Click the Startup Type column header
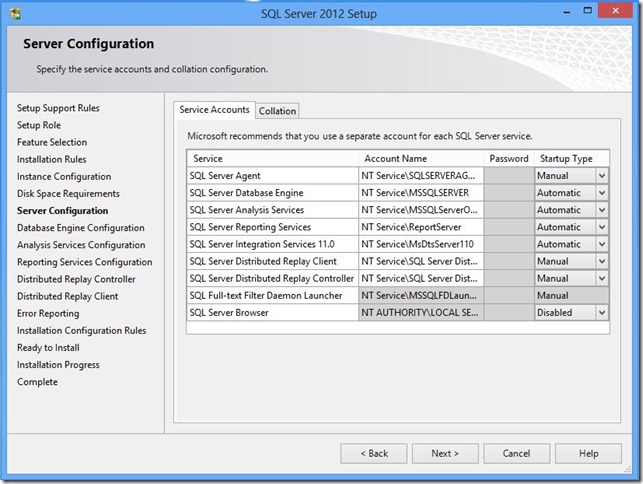Image resolution: width=643 pixels, height=484 pixels. (572, 158)
